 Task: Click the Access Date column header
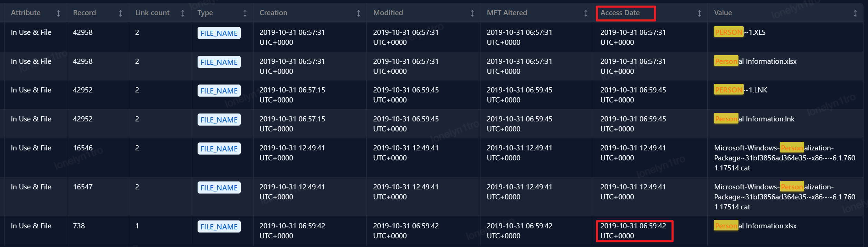pos(620,13)
